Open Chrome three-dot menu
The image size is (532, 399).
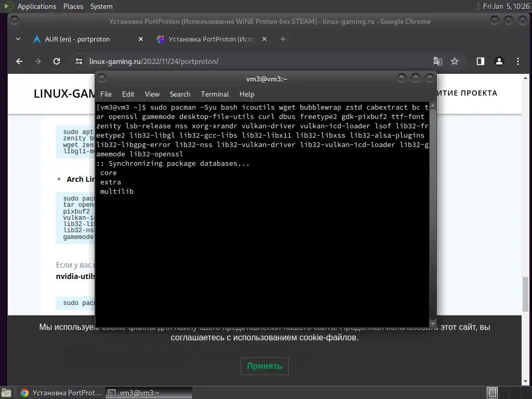coord(518,61)
